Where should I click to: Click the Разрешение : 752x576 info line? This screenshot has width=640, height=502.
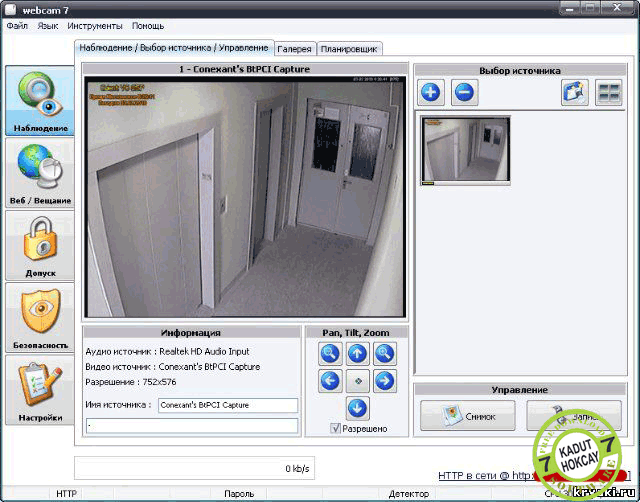pos(131,382)
